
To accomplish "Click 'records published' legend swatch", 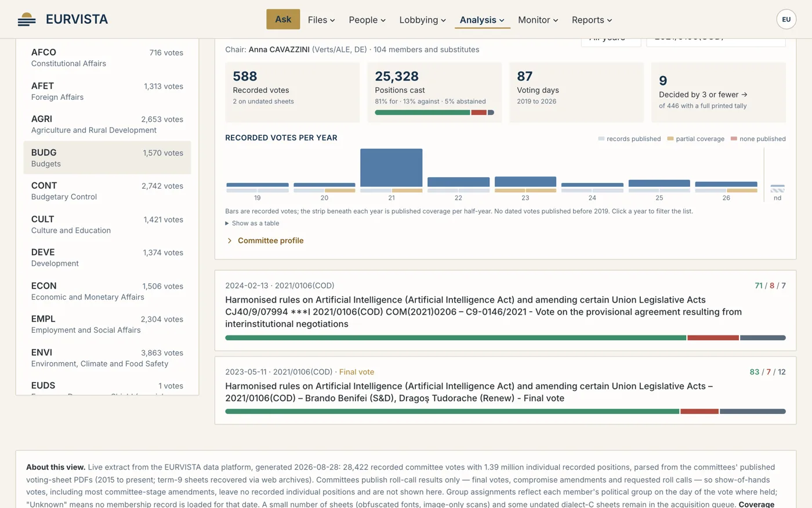I will coord(601,139).
